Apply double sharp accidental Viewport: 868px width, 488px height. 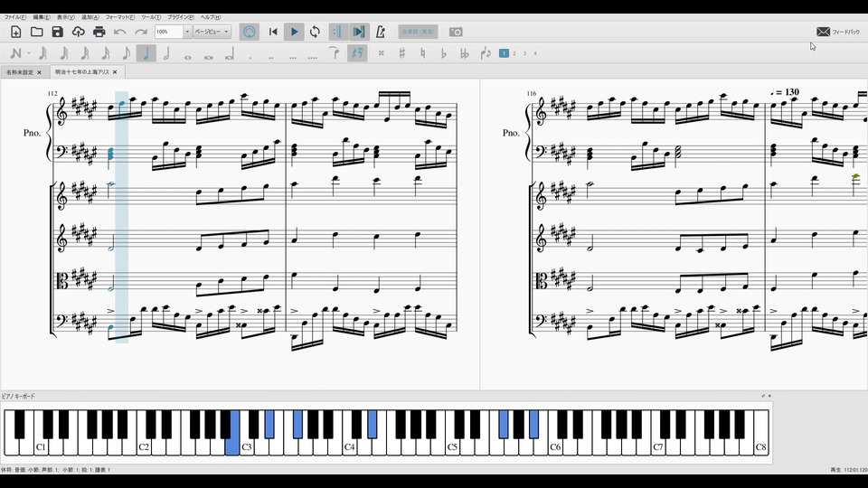point(381,53)
